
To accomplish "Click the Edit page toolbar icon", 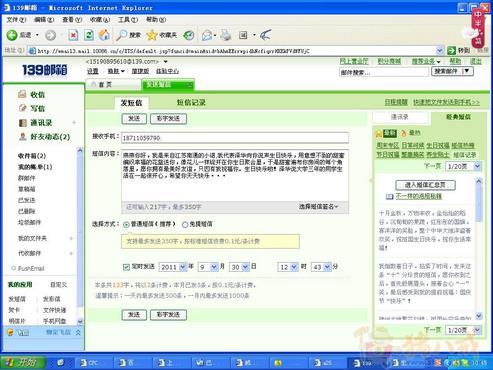I will tap(243, 35).
